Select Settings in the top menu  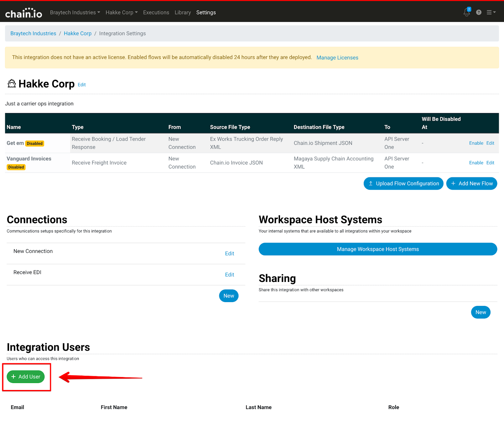[206, 12]
